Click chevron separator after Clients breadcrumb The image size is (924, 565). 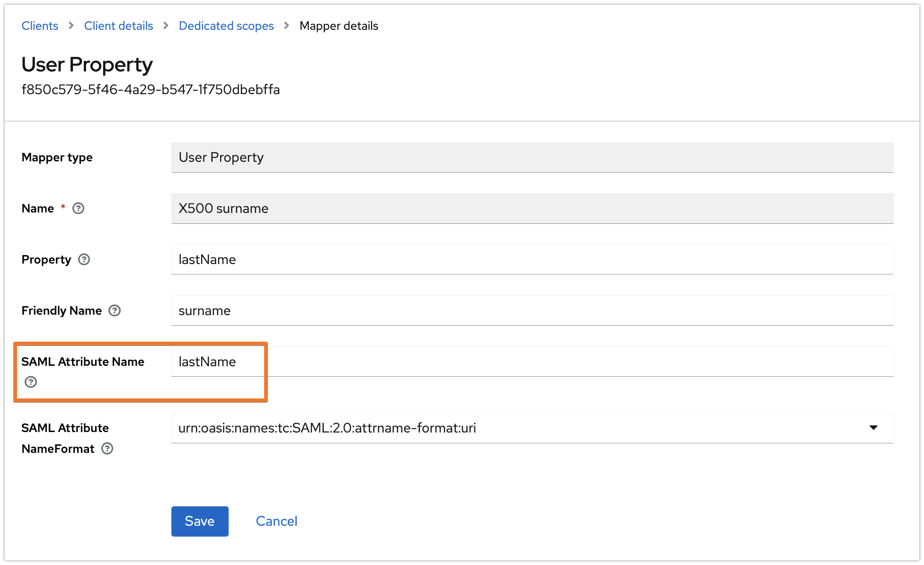pyautogui.click(x=71, y=26)
